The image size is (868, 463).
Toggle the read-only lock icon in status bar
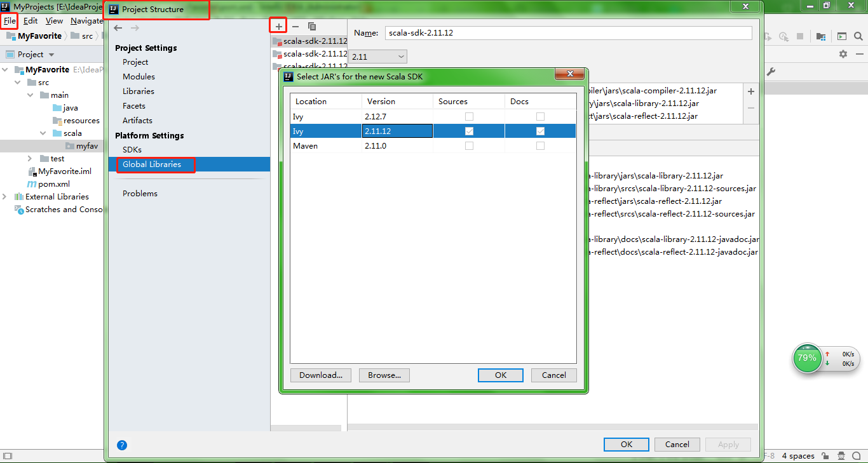coord(825,456)
